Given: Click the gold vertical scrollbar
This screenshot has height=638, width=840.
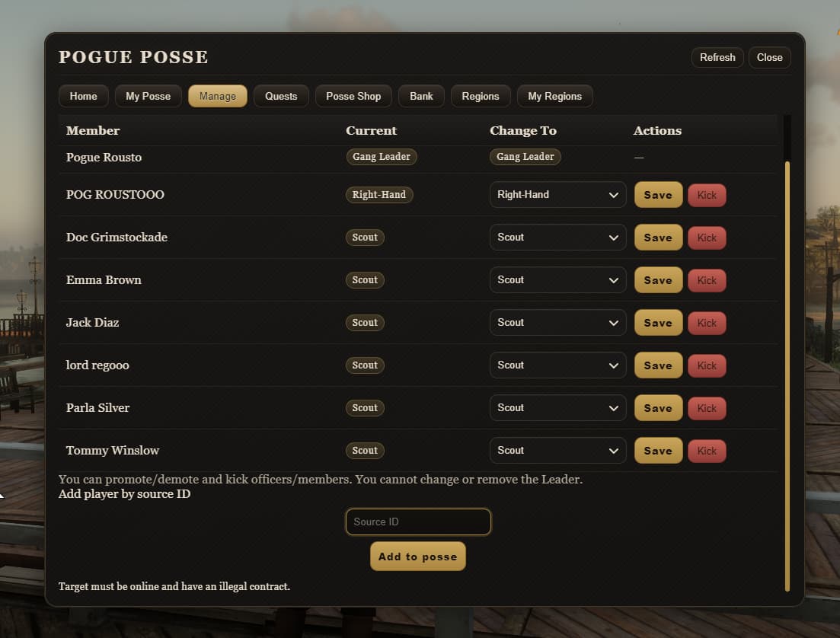Looking at the screenshot, I should [787, 373].
